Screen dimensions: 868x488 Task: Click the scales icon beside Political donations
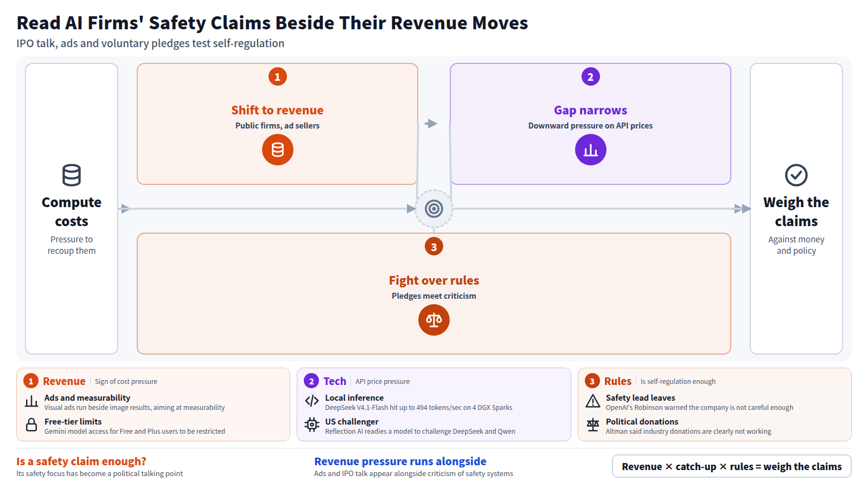click(593, 425)
